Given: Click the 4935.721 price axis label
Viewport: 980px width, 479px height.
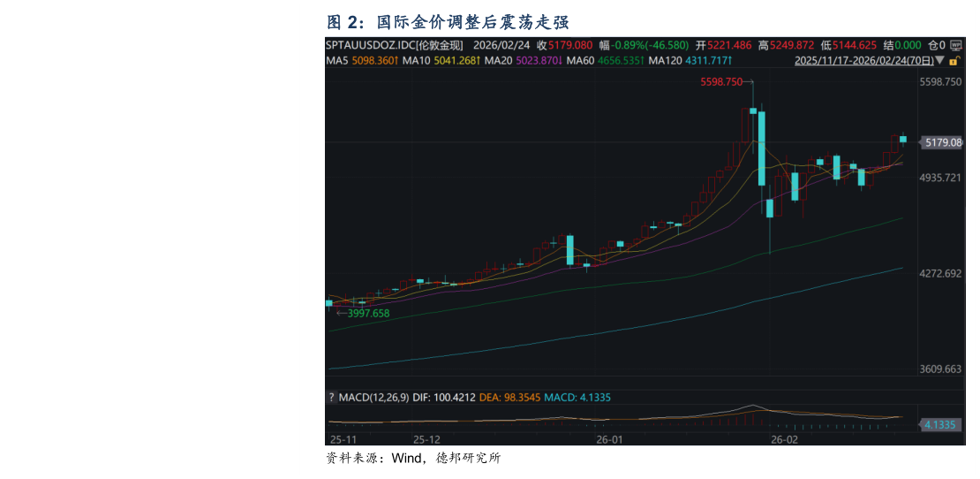Looking at the screenshot, I should (940, 179).
